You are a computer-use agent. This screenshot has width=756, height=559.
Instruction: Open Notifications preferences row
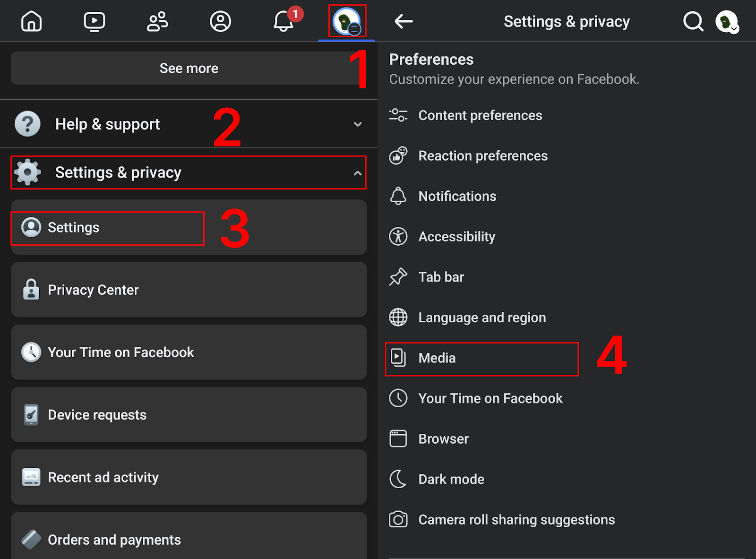point(567,196)
